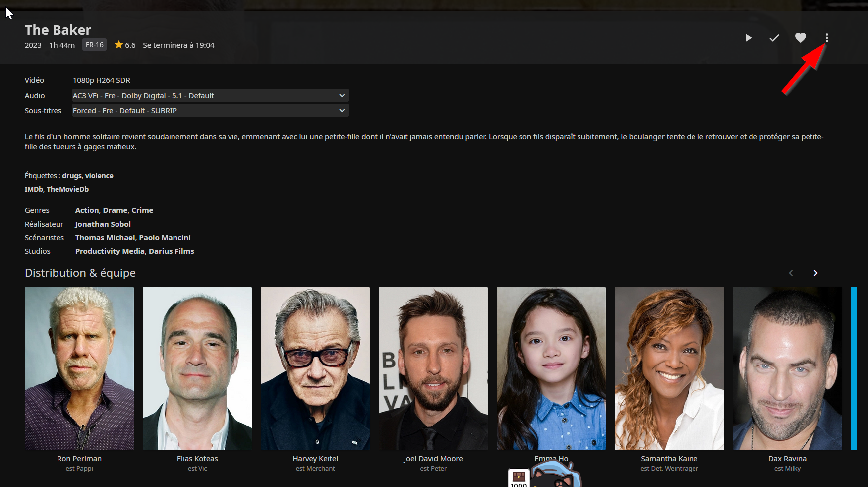Open the Audio track dropdown
The width and height of the screenshot is (868, 487).
(x=210, y=96)
